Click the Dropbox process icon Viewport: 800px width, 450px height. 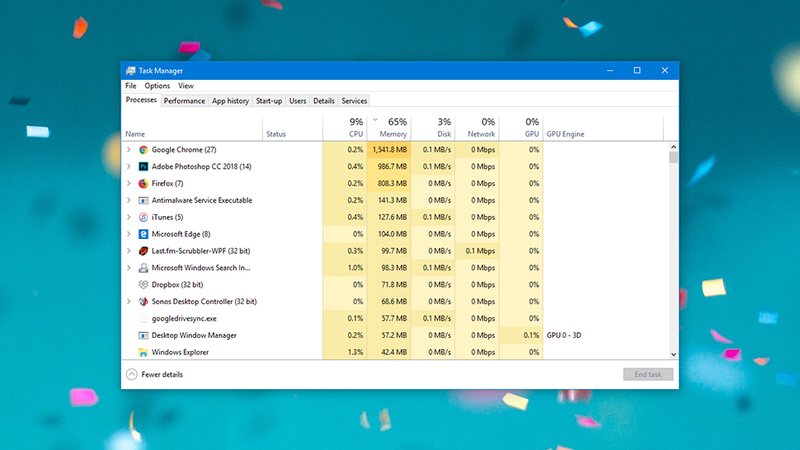coord(143,284)
